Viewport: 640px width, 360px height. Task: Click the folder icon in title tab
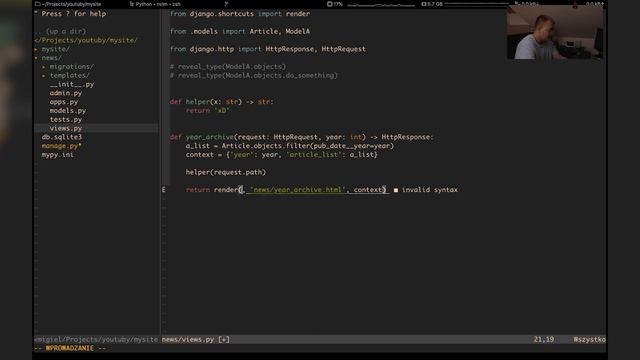pos(38,4)
